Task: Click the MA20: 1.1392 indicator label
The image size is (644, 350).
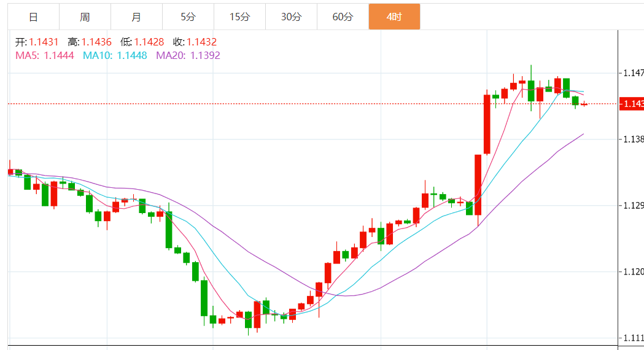Action: pos(188,55)
